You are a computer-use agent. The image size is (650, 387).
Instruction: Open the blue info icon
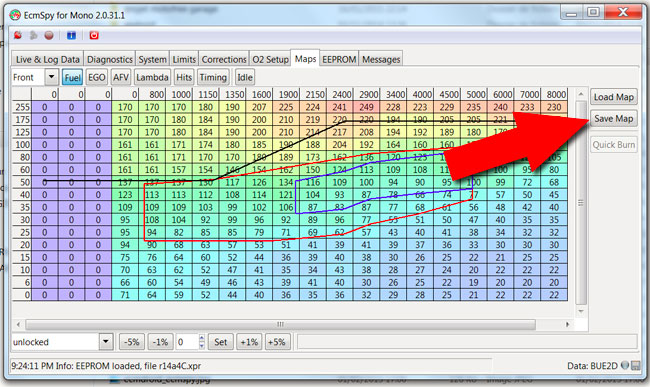click(71, 36)
